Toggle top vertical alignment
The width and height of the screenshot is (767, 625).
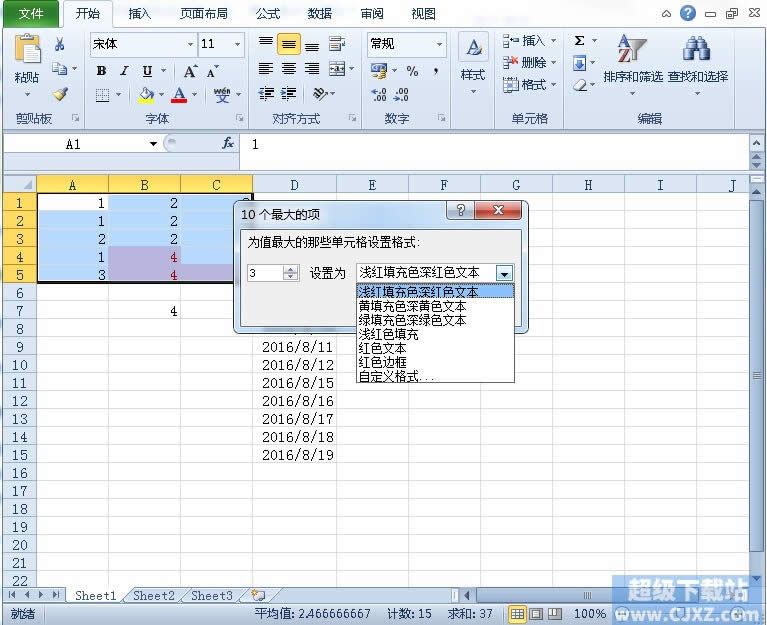(266, 44)
